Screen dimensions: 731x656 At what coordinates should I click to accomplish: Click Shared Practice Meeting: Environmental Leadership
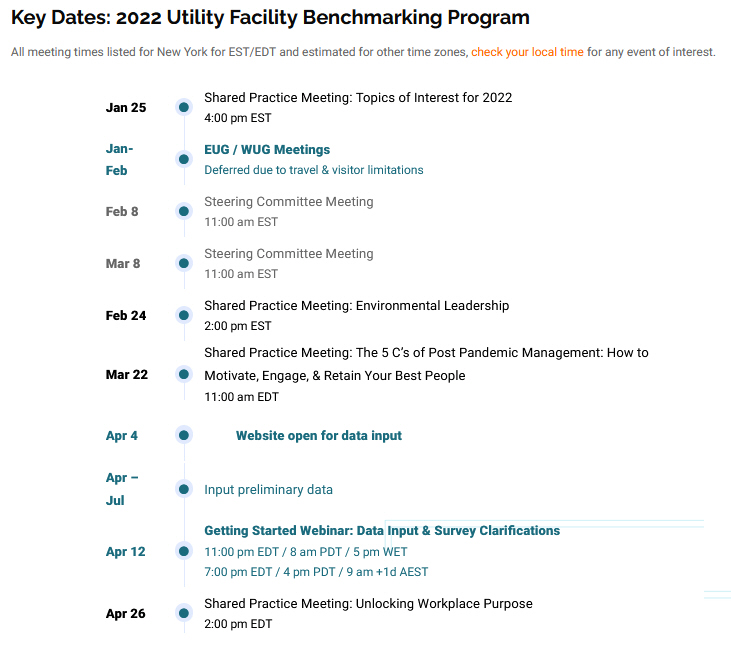pos(357,305)
